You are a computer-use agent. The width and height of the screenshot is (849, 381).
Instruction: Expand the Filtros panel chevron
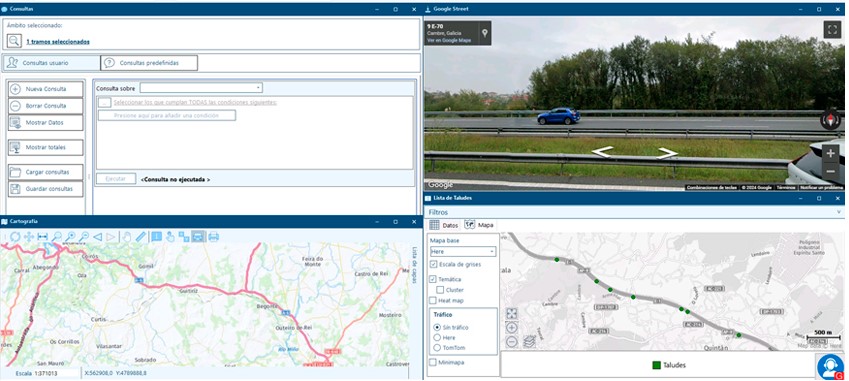click(839, 212)
